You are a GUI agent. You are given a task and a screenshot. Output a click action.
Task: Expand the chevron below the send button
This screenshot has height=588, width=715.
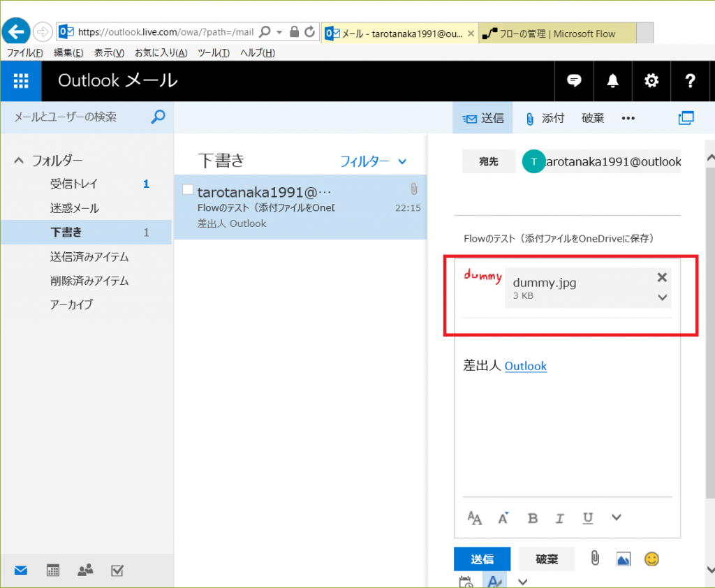[522, 582]
